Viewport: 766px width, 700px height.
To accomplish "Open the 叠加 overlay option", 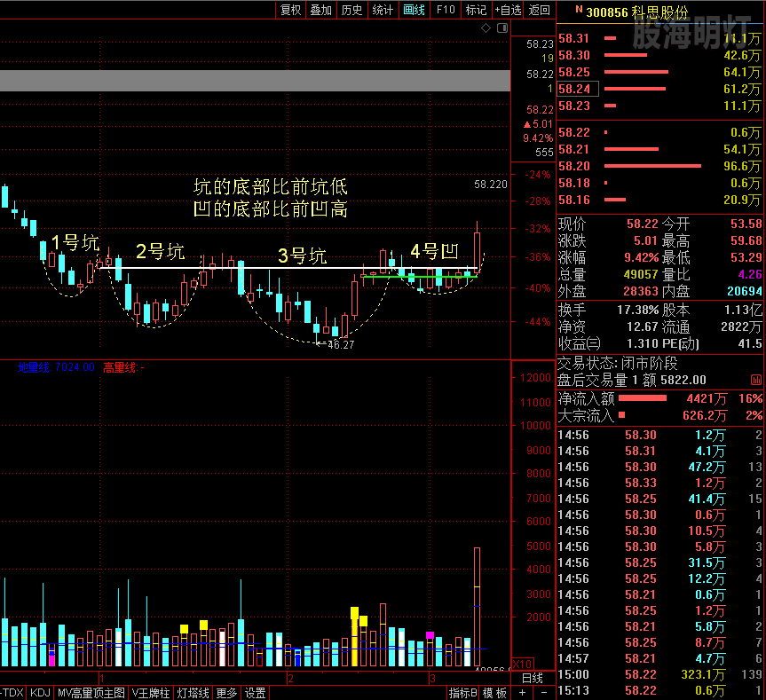I will tap(321, 10).
